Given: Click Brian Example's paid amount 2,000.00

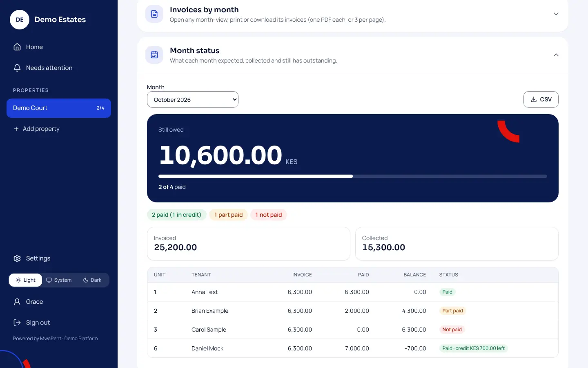Looking at the screenshot, I should (x=357, y=311).
